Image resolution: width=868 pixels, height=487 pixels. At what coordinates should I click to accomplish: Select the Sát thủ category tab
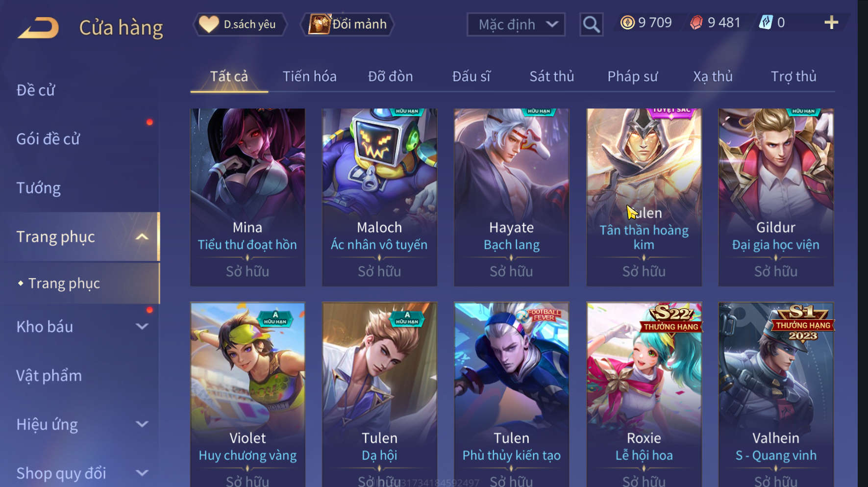click(551, 77)
